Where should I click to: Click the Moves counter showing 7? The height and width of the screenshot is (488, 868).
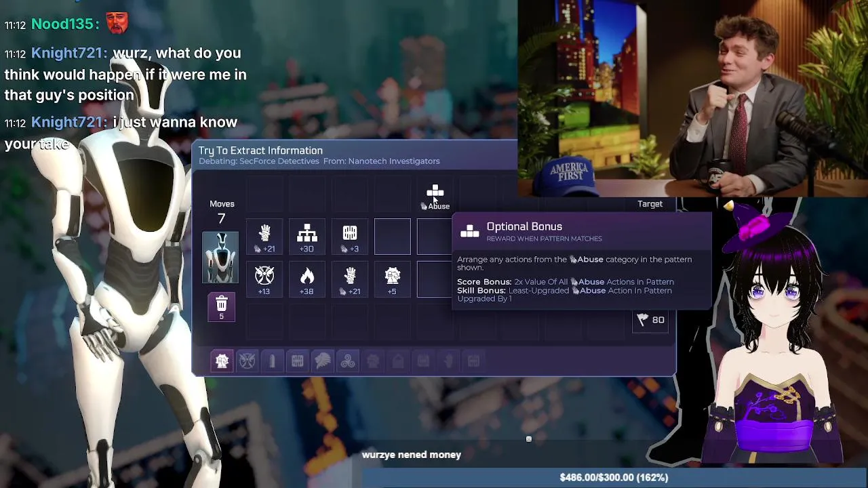(x=221, y=218)
